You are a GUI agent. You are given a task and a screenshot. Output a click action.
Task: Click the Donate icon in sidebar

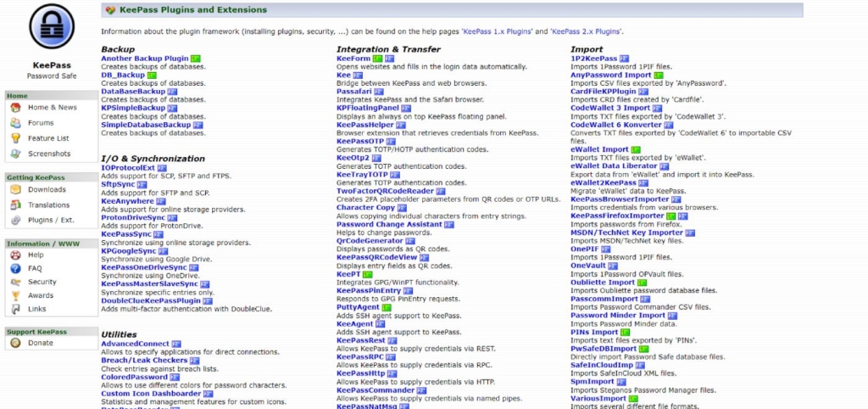click(16, 343)
